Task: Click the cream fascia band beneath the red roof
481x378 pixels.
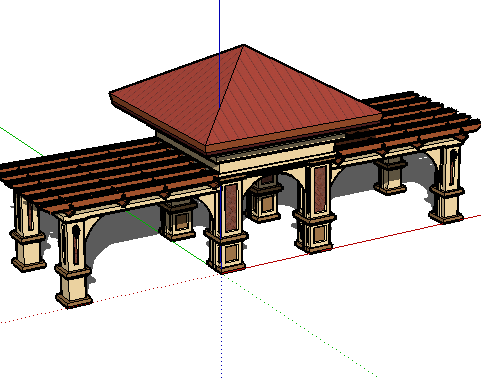Action: click(x=277, y=159)
